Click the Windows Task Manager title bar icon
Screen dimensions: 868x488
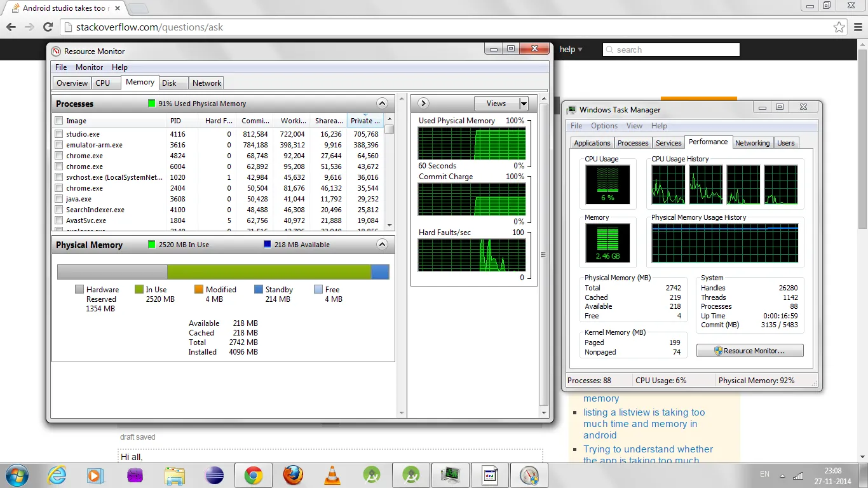572,110
